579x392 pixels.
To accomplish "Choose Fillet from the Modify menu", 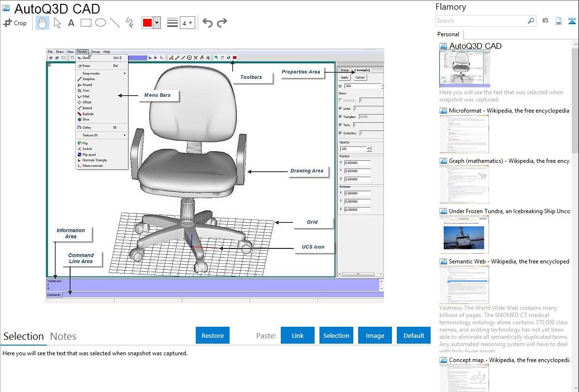I will click(x=101, y=97).
